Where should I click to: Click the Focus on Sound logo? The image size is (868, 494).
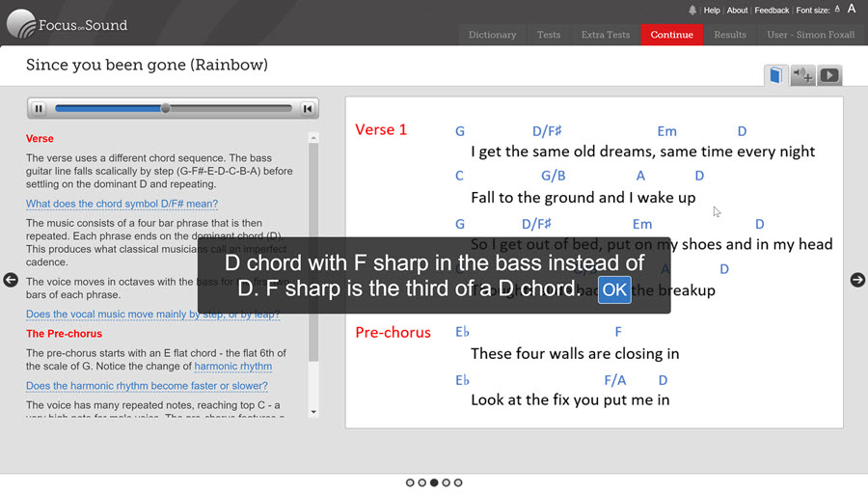[67, 24]
